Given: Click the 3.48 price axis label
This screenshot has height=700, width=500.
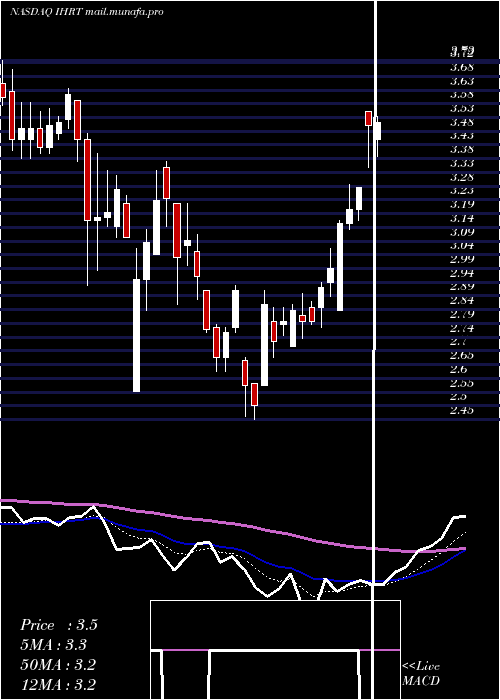Looking at the screenshot, I should coord(462,122).
